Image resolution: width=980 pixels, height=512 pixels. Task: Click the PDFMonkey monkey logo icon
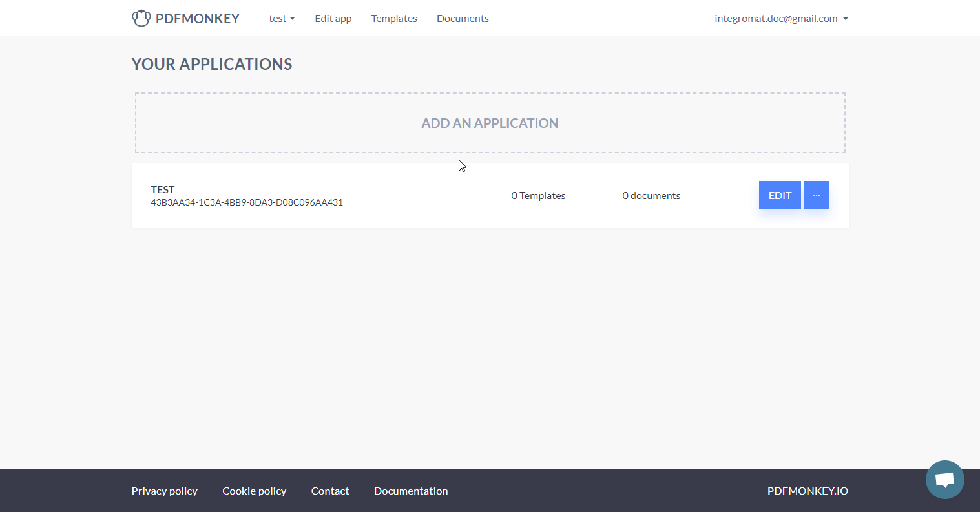tap(141, 18)
